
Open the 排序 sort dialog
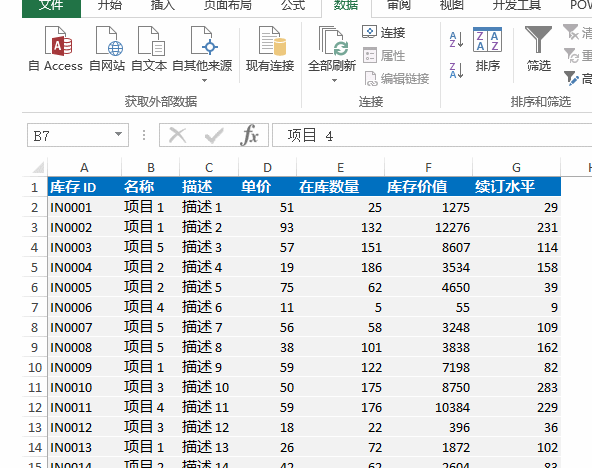(x=487, y=49)
